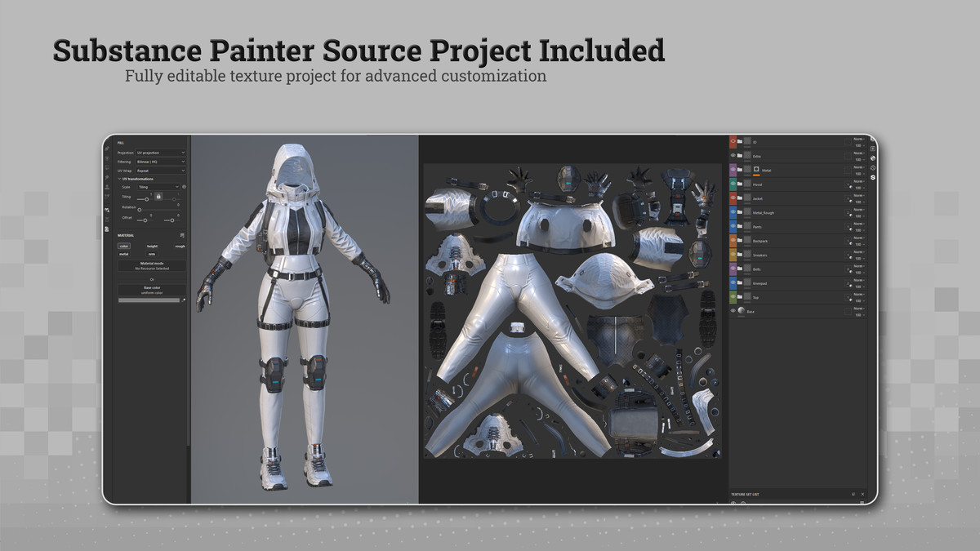This screenshot has width=980, height=551.
Task: Select the Kneepad layer row
Action: (x=797, y=283)
